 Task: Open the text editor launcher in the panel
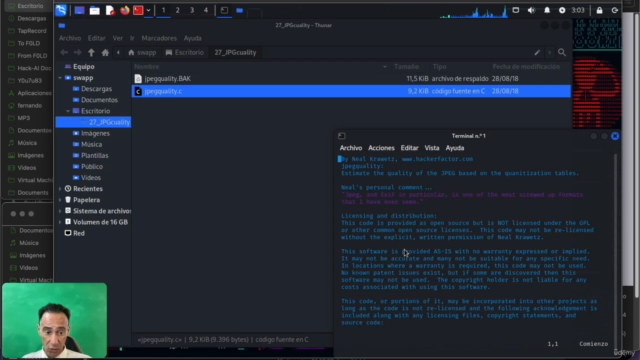110,10
